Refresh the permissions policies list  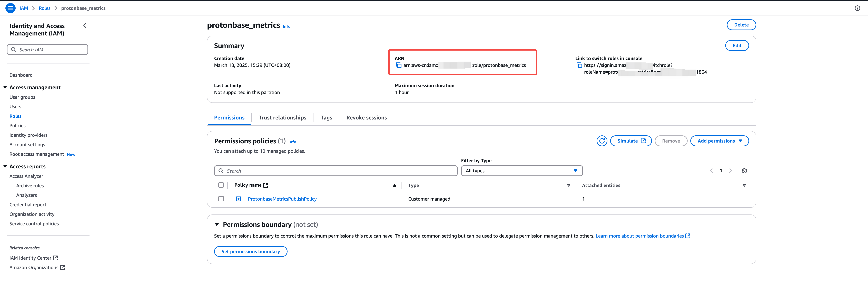[602, 141]
